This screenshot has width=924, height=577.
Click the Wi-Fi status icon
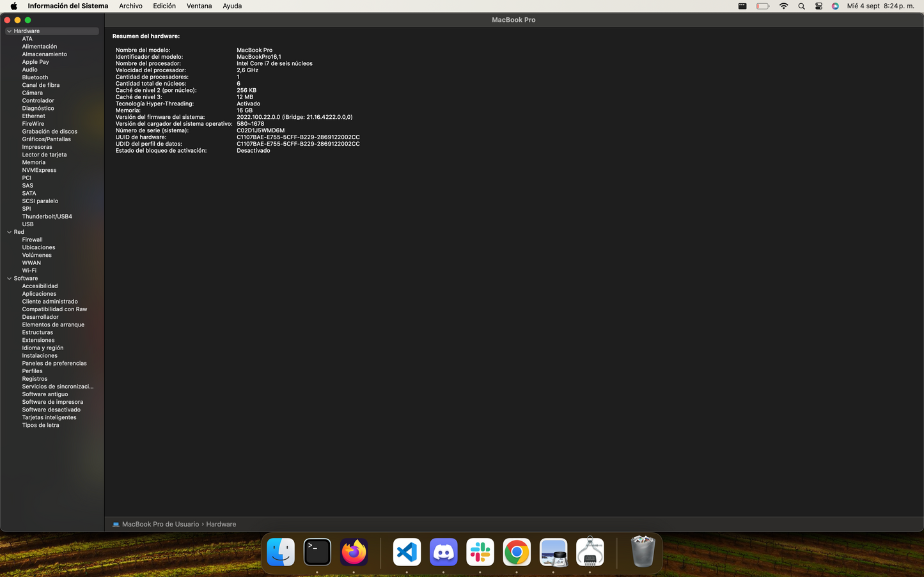783,6
